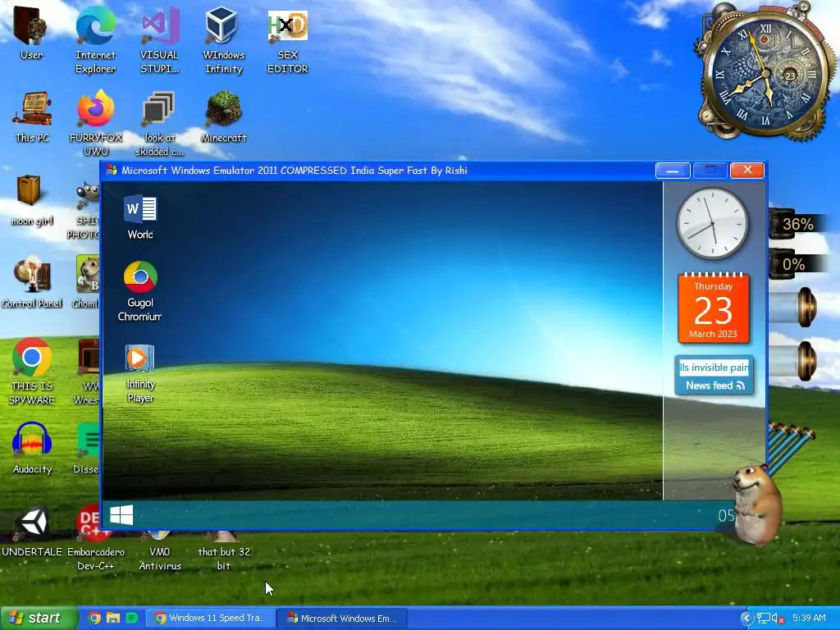The width and height of the screenshot is (840, 630).
Task: Click the news headline ticker text
Action: [714, 367]
